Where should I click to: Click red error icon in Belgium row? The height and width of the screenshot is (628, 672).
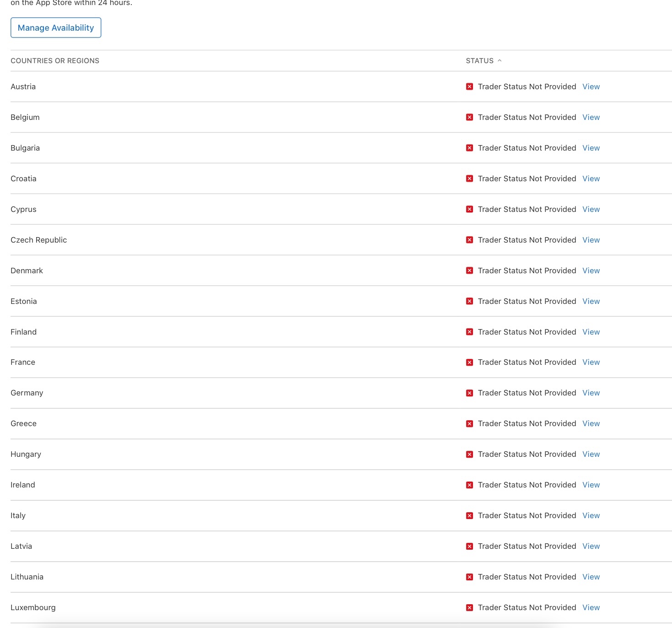tap(469, 117)
